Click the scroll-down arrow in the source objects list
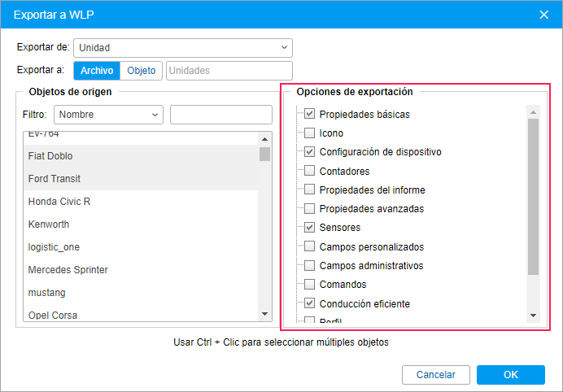563x392 pixels. coord(265,314)
